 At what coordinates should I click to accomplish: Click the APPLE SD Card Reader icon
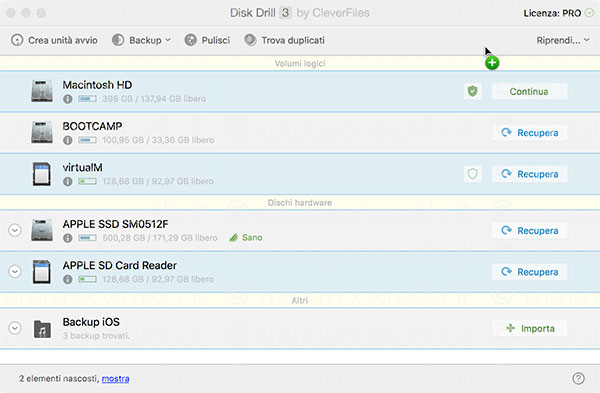(42, 272)
